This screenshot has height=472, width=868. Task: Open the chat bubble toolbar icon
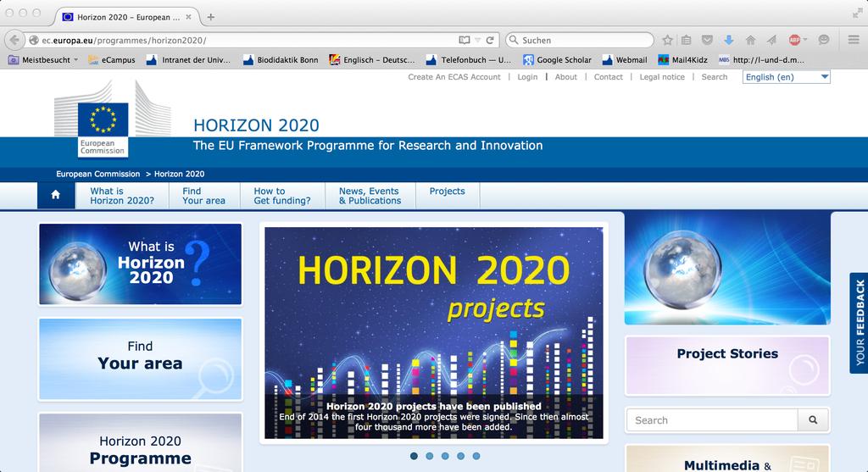(824, 40)
